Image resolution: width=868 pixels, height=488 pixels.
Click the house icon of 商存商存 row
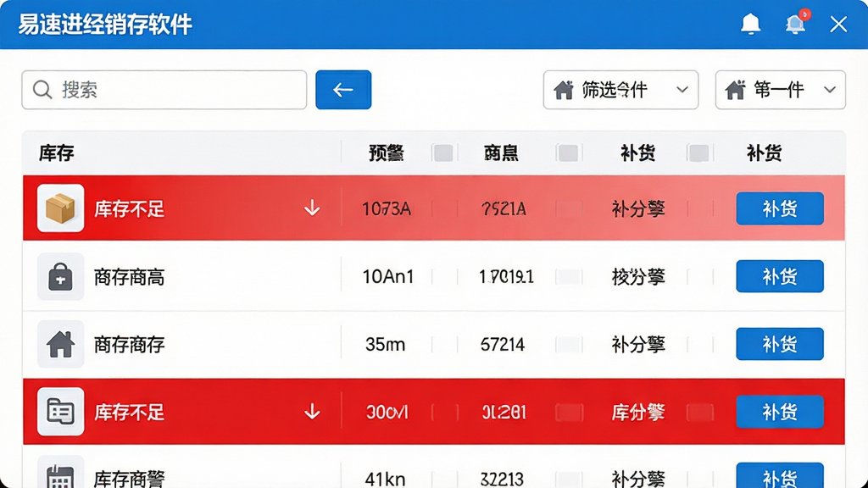(x=60, y=344)
